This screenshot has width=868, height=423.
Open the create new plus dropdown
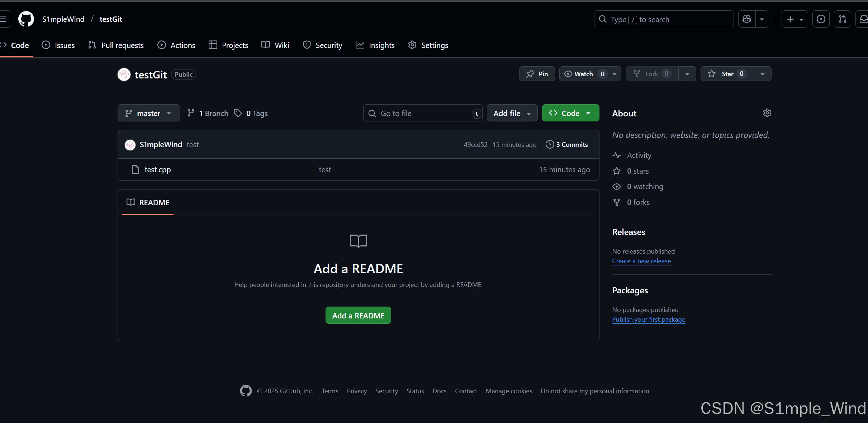pos(795,19)
